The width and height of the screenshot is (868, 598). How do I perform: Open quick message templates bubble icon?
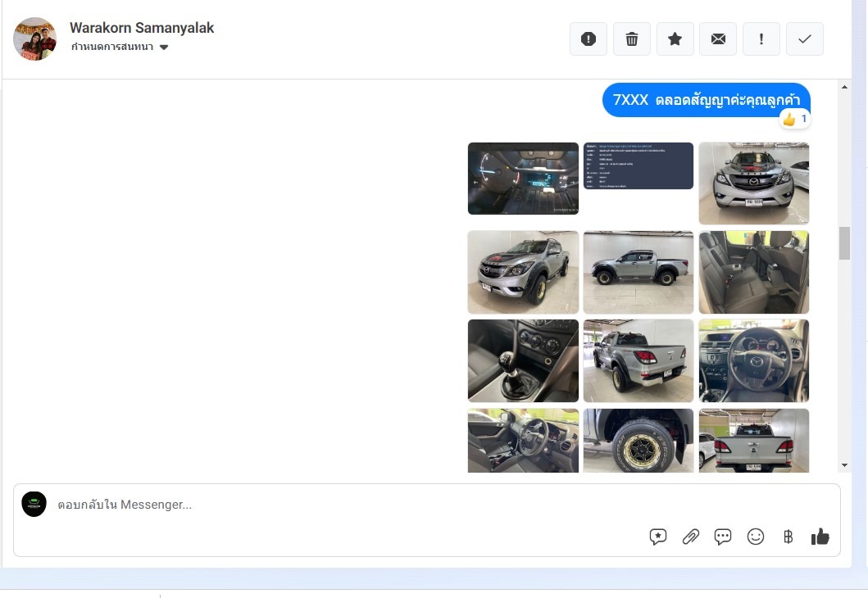click(723, 537)
